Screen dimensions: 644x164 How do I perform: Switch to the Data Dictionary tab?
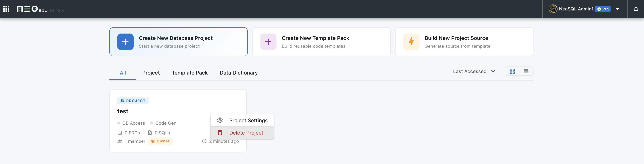[x=239, y=73]
